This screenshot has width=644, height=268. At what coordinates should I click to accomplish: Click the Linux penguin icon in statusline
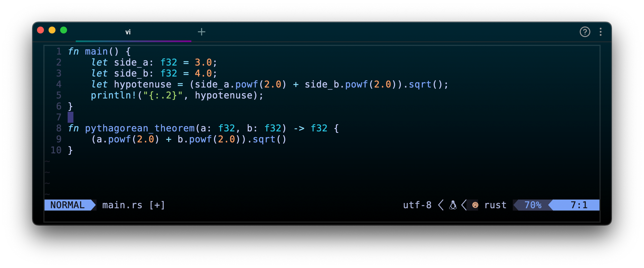(453, 205)
